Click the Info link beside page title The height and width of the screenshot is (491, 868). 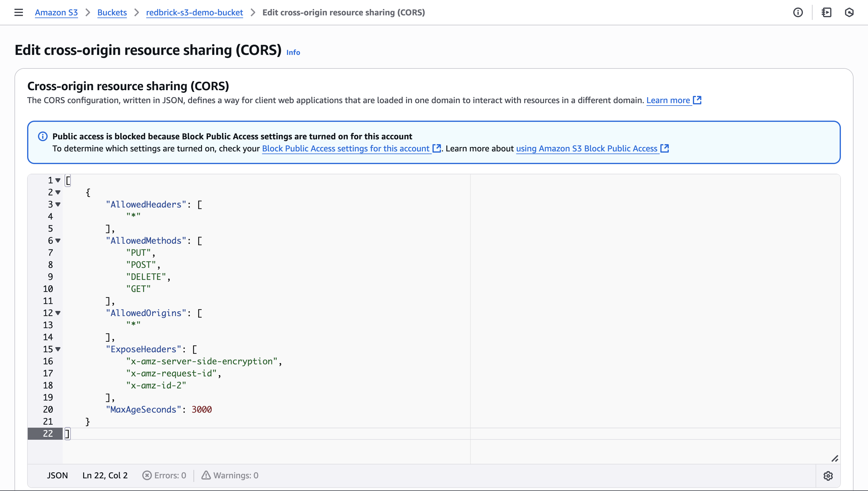(x=293, y=52)
